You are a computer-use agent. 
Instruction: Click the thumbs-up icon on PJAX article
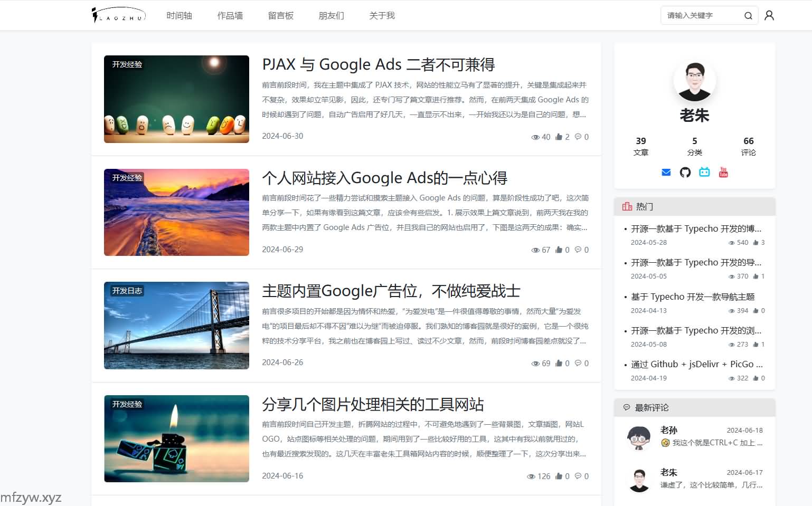click(x=559, y=137)
